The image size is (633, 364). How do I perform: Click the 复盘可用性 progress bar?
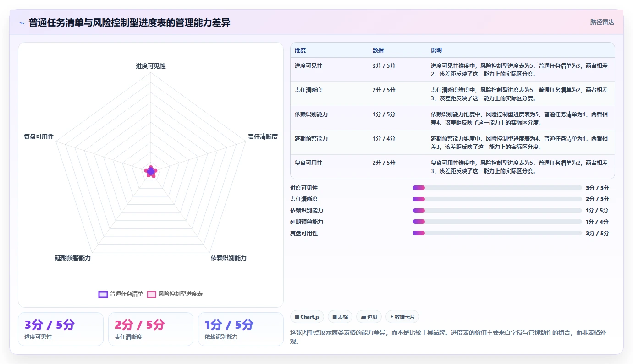pos(497,233)
